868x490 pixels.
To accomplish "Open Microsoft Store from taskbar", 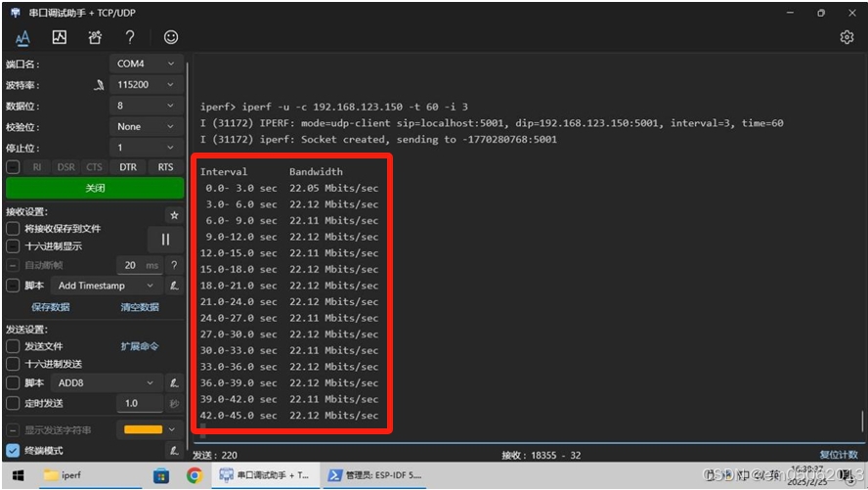I will pyautogui.click(x=161, y=475).
